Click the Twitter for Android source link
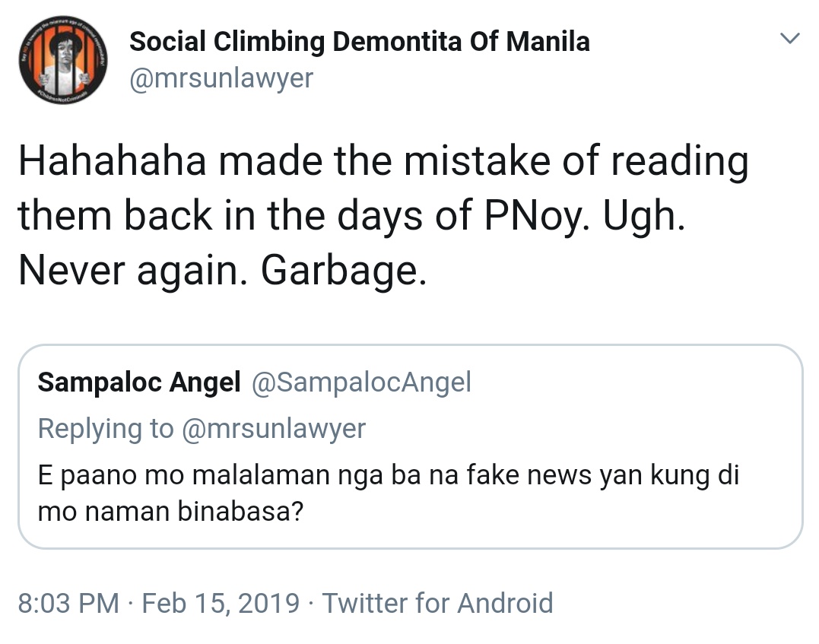Image resolution: width=819 pixels, height=644 pixels. point(437,603)
